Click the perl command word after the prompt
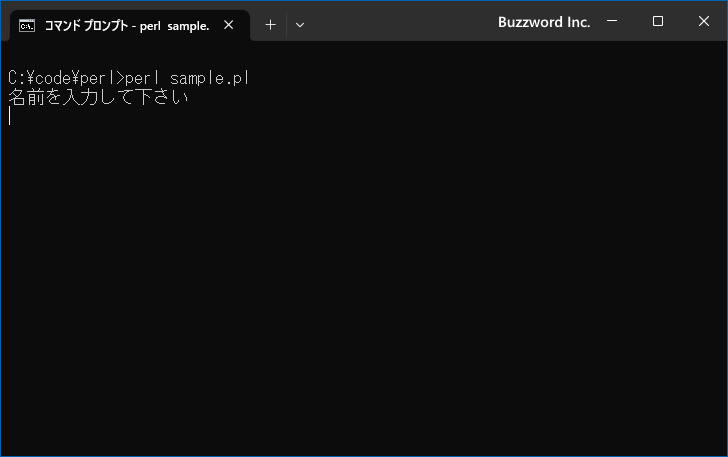 [x=144, y=78]
